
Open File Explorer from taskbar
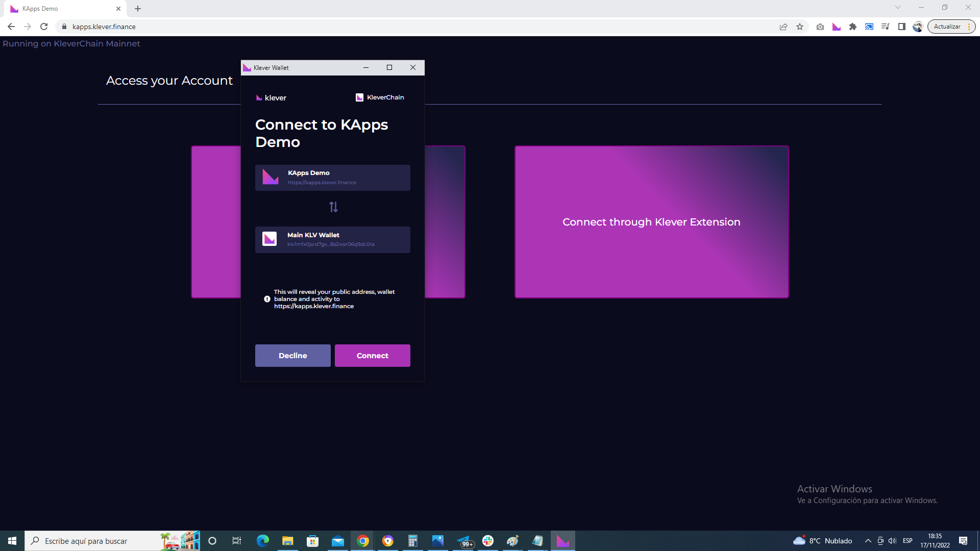(x=287, y=541)
